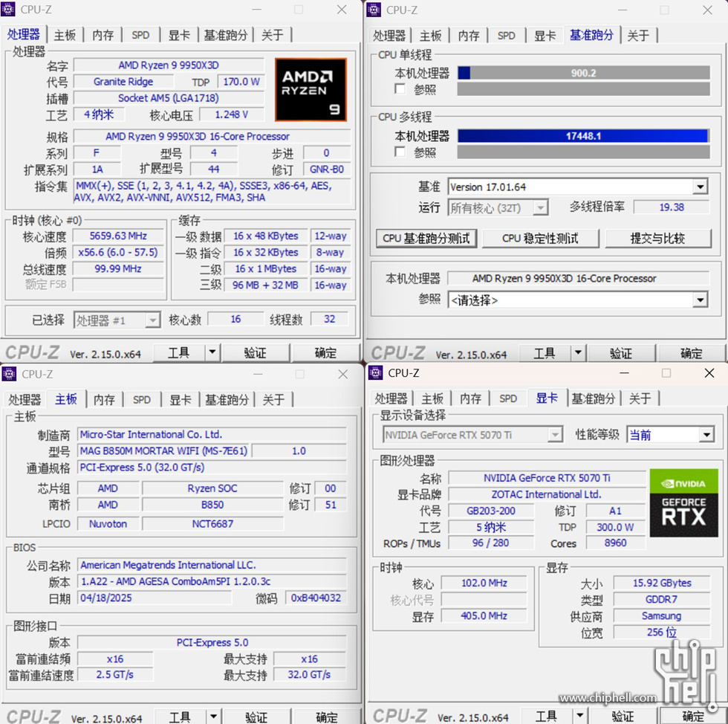Open the 已选择 处理器 #1 dropdown
Image resolution: width=728 pixels, height=724 pixels.
152,320
